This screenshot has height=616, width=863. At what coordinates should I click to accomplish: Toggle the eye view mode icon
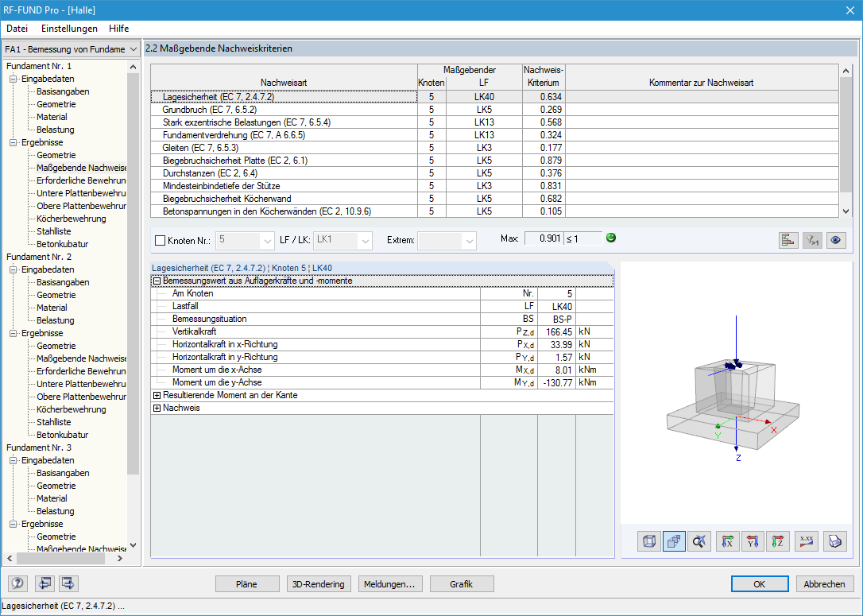pos(836,240)
